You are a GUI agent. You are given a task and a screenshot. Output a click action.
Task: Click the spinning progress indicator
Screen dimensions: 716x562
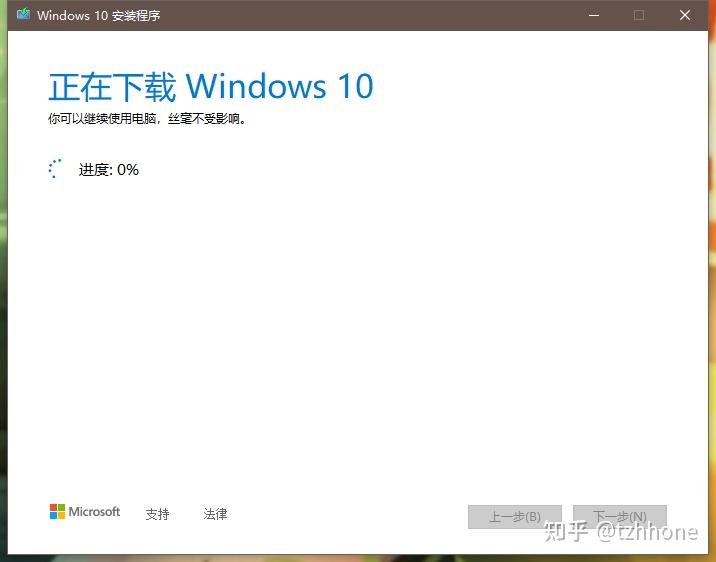pyautogui.click(x=55, y=169)
